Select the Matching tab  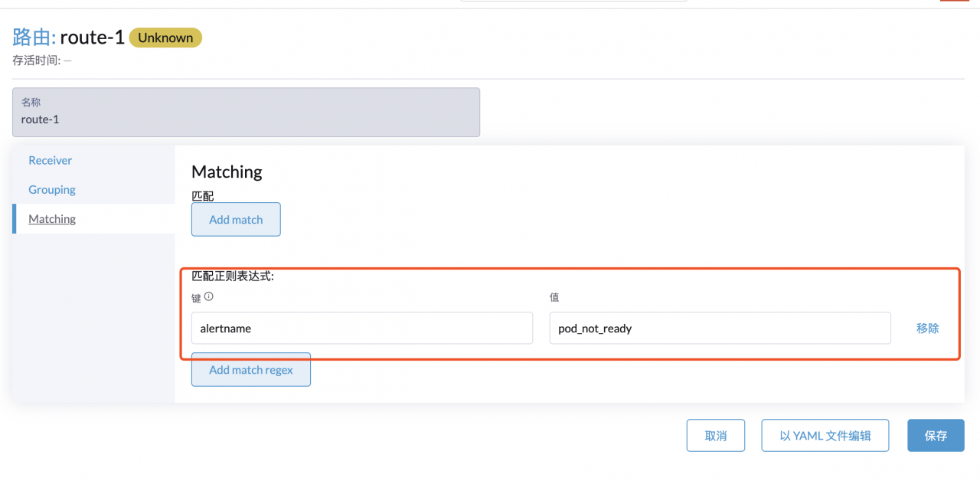(x=52, y=219)
